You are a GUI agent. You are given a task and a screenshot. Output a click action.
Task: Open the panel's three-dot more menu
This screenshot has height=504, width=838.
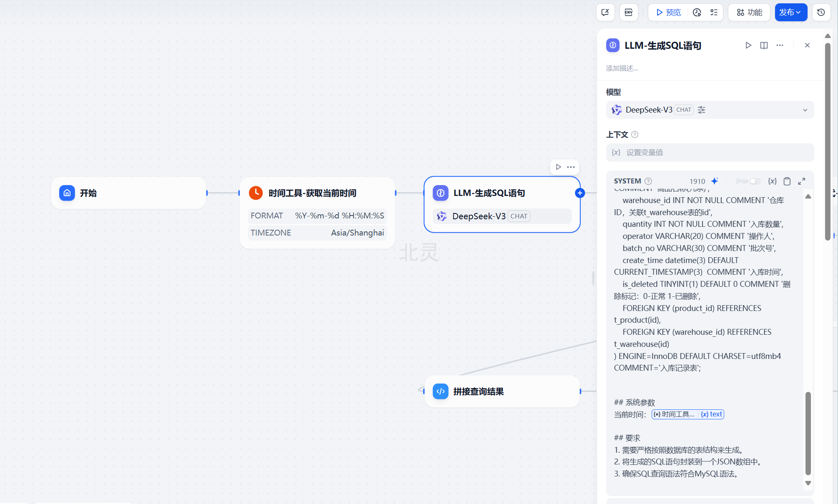tap(780, 45)
